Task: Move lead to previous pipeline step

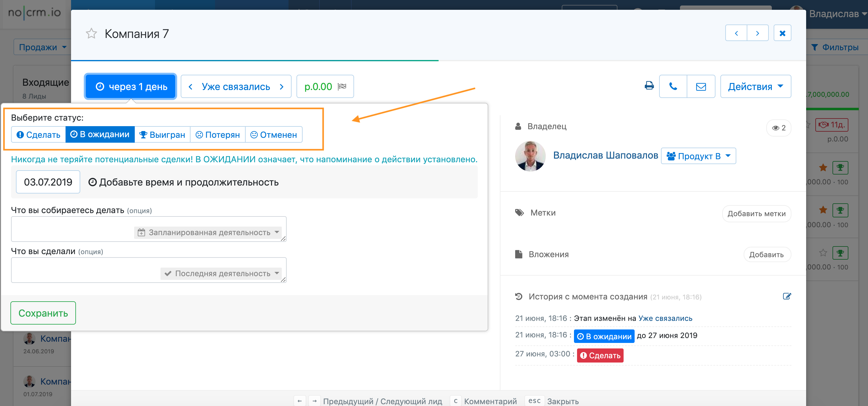Action: 191,87
